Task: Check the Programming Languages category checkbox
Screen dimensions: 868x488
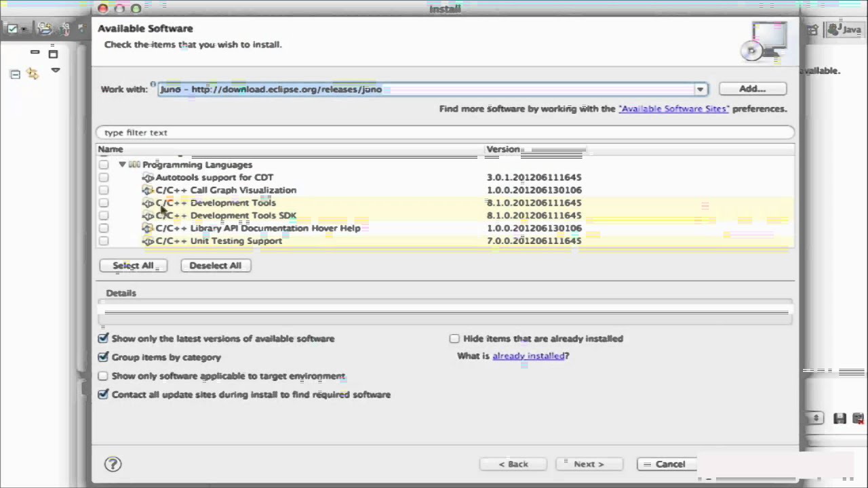Action: pos(103,165)
